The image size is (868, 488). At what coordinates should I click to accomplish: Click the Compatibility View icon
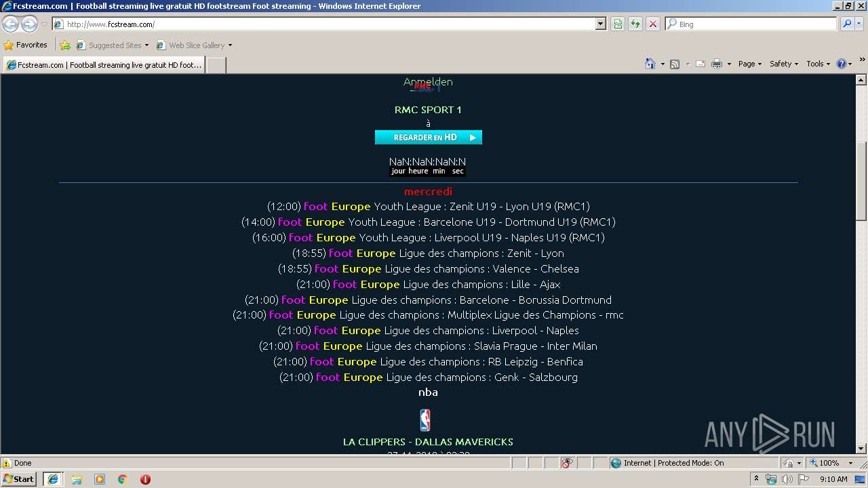[x=618, y=24]
